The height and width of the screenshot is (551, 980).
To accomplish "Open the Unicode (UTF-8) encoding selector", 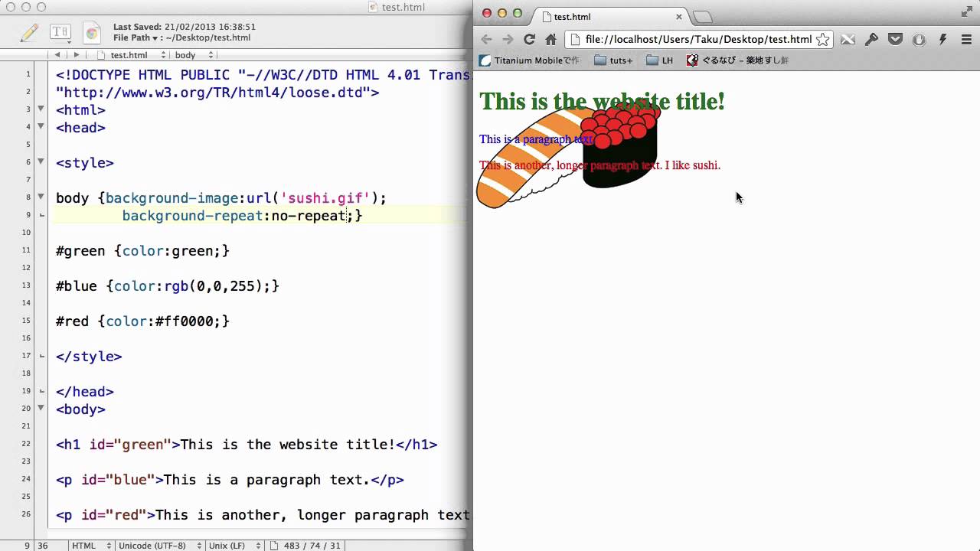I will tap(159, 546).
